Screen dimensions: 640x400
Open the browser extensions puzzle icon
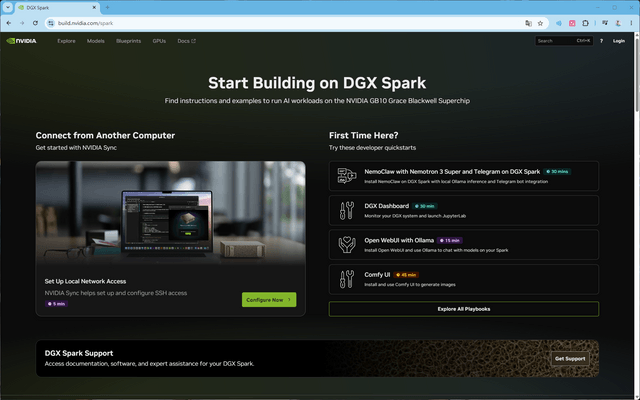585,23
